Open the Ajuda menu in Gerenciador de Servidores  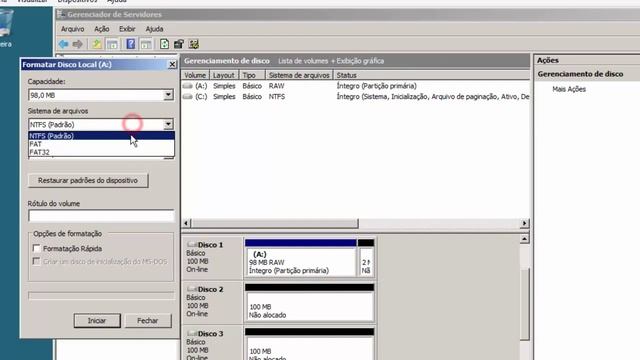tap(154, 29)
